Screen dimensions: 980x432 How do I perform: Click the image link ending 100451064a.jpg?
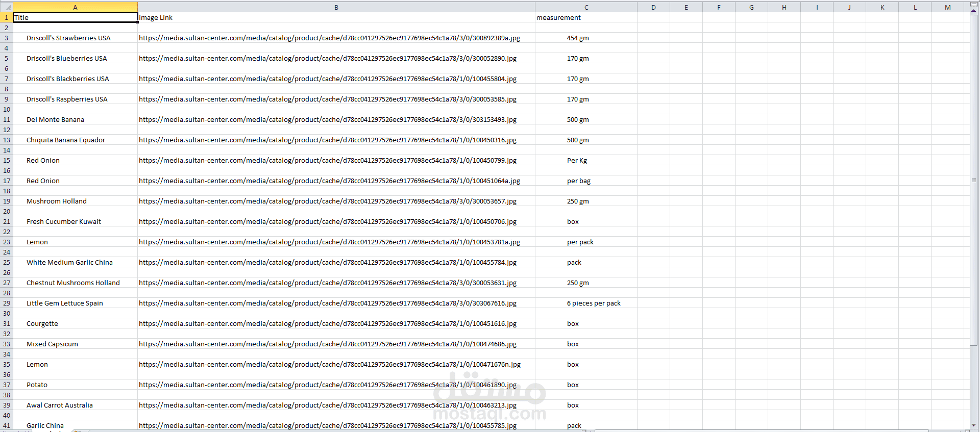329,181
